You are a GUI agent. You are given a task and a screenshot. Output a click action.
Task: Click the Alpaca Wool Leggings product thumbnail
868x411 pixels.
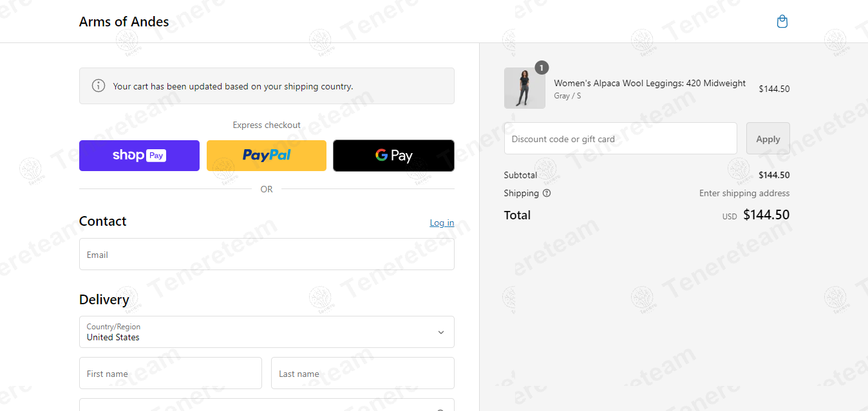coord(524,89)
